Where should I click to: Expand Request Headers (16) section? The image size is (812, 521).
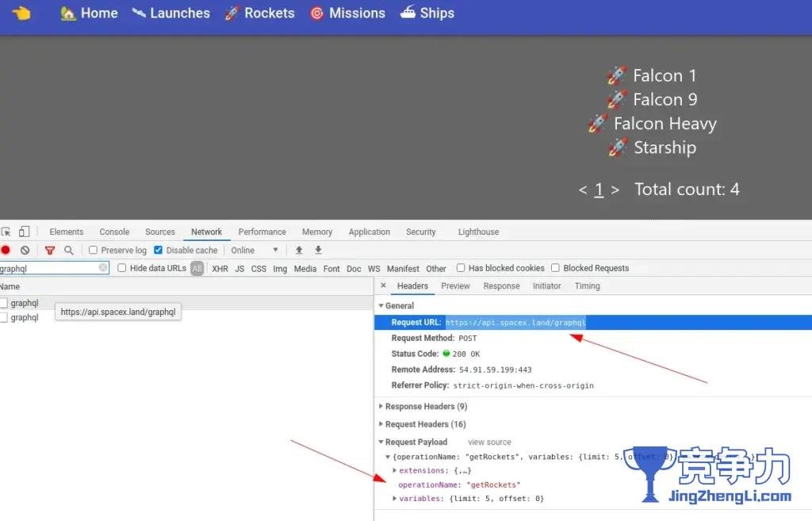tap(381, 424)
